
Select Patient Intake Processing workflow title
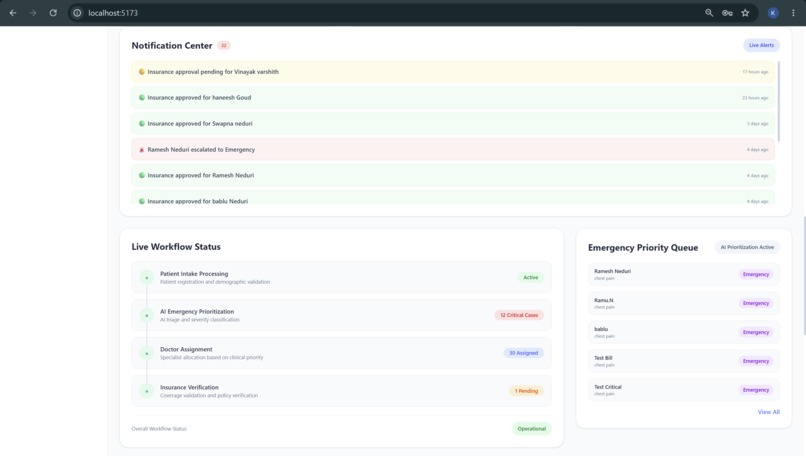pyautogui.click(x=194, y=274)
